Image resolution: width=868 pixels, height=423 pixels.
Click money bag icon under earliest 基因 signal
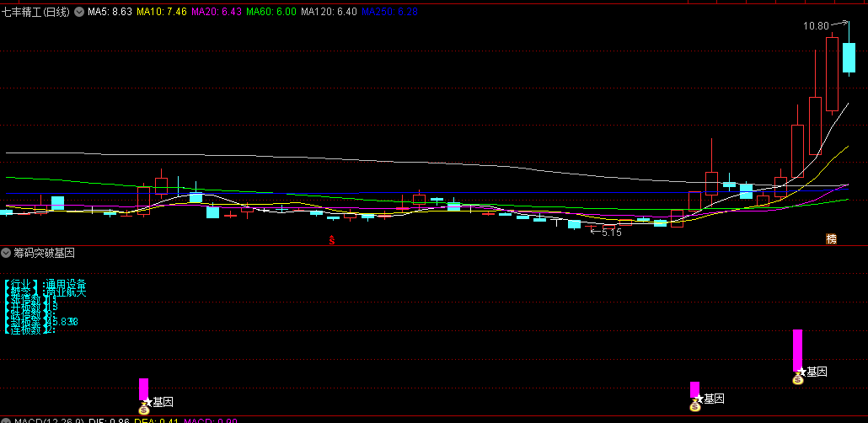click(x=144, y=410)
